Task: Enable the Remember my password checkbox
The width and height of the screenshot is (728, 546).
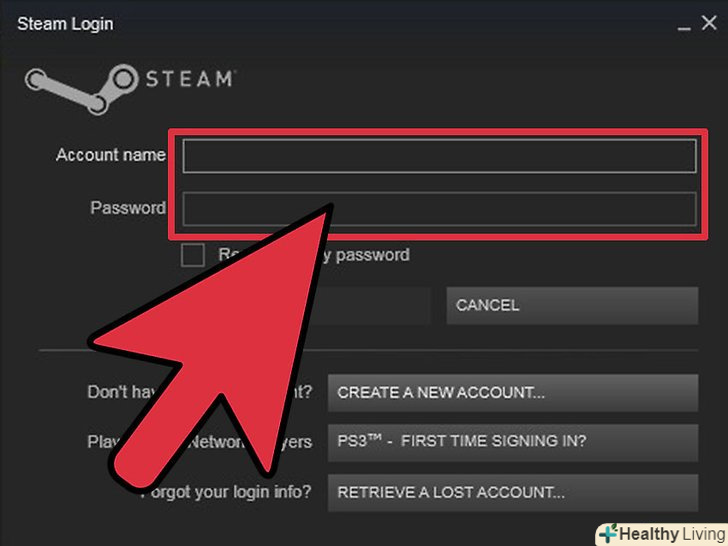Action: [x=193, y=255]
